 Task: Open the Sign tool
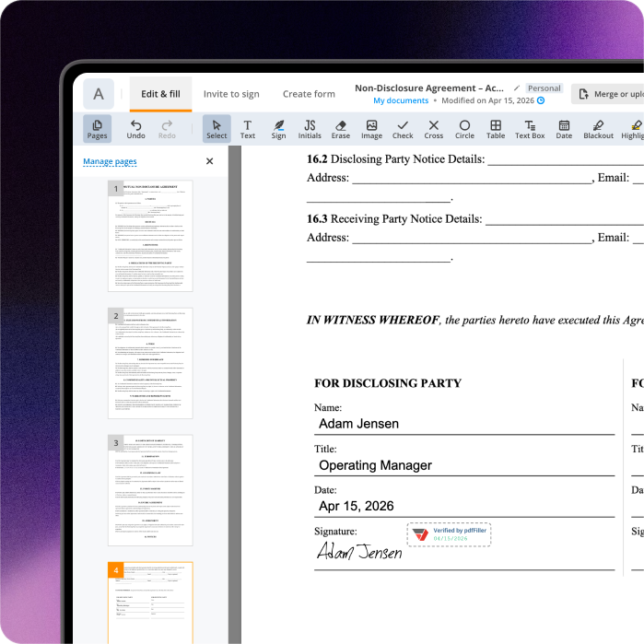(x=278, y=129)
